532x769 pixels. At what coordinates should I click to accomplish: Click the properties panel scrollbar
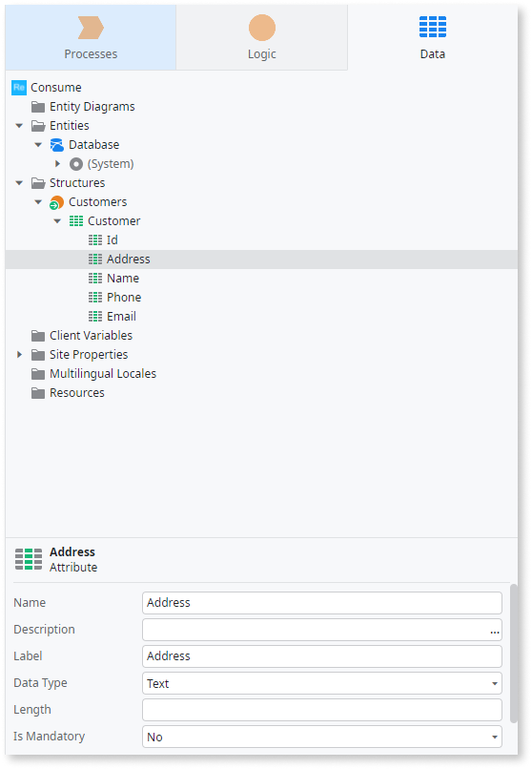tap(513, 654)
